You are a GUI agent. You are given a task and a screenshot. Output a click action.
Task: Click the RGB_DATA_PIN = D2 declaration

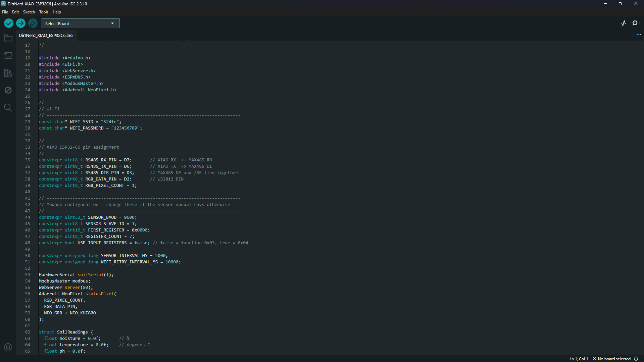point(85,179)
